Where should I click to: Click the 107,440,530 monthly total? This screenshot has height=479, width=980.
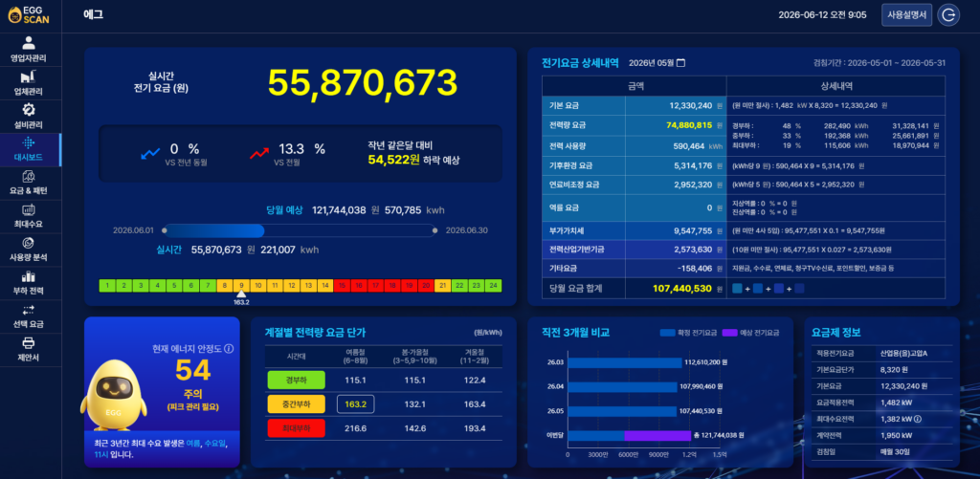[x=682, y=289]
